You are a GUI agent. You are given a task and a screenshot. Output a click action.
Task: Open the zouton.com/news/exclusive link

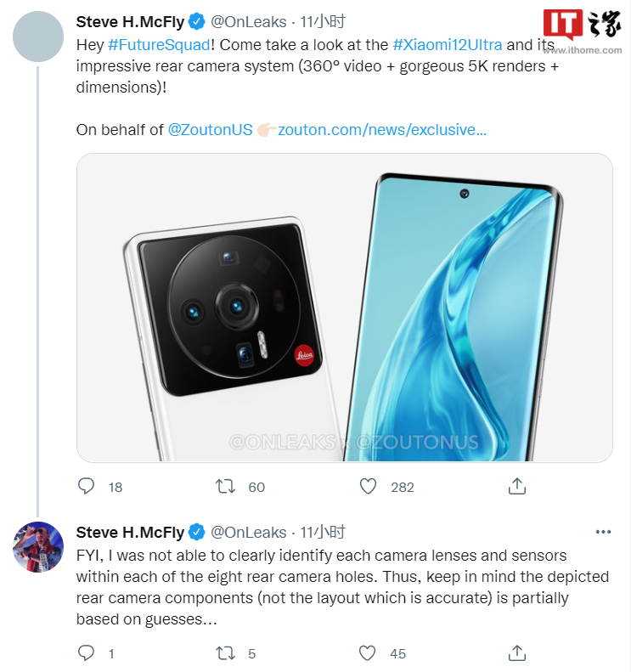click(382, 129)
